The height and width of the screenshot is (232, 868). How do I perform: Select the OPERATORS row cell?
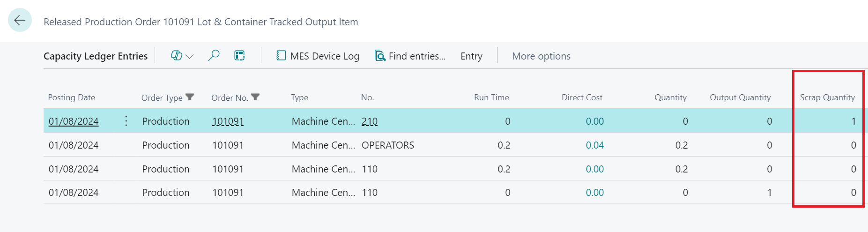(387, 145)
